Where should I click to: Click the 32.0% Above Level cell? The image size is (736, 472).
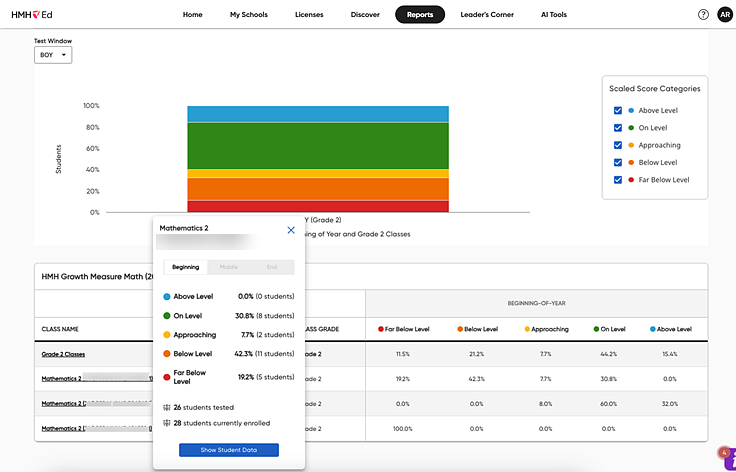[x=670, y=403]
